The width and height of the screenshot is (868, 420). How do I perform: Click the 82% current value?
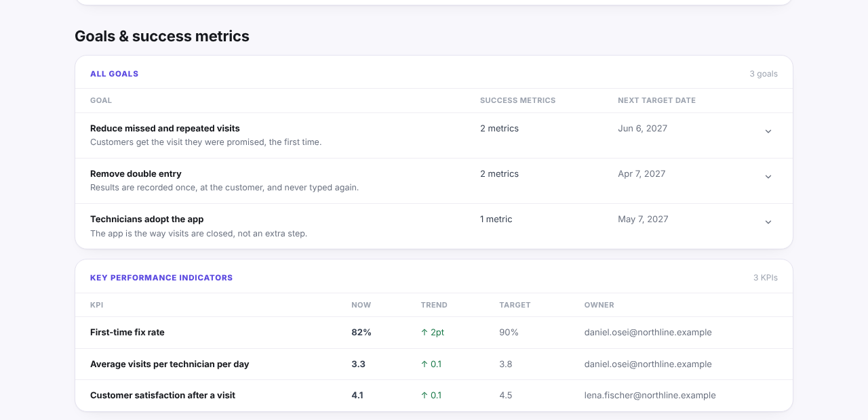(x=361, y=332)
